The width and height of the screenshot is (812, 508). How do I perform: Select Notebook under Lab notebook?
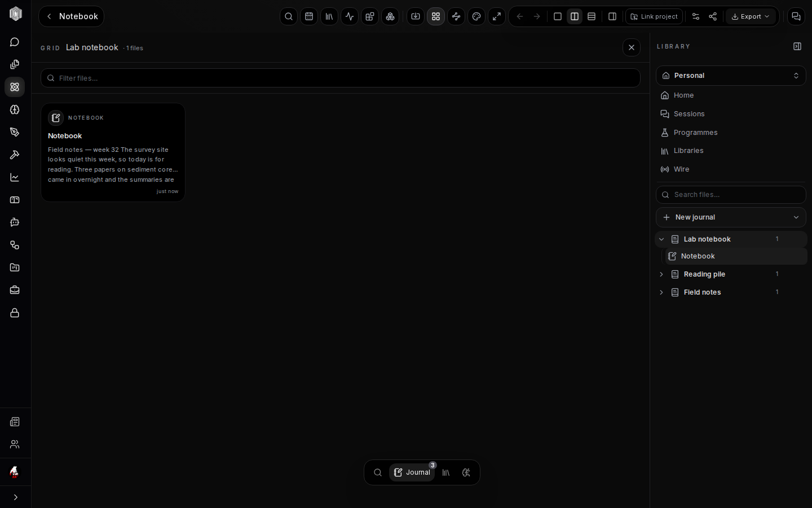click(736, 256)
